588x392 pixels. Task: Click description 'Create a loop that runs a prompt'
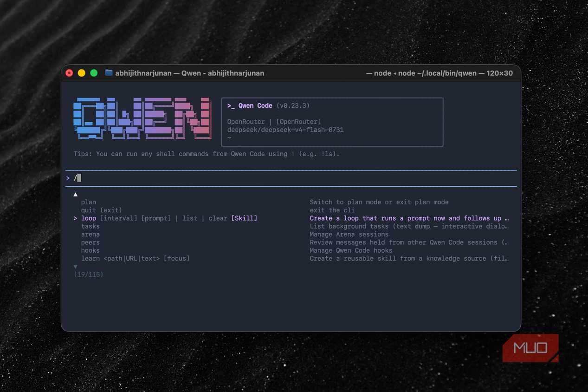[x=409, y=218]
